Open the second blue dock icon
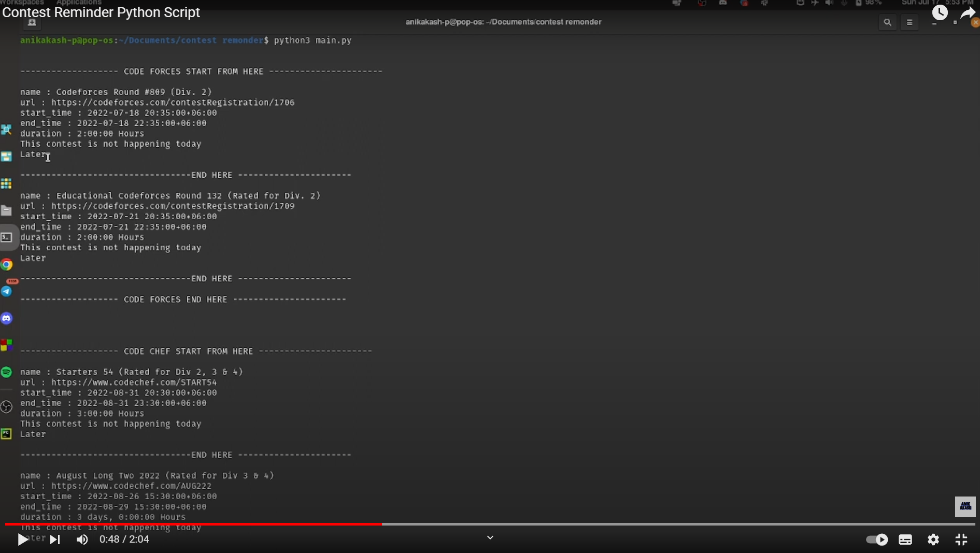Screen dimensions: 980x553 pyautogui.click(x=6, y=157)
